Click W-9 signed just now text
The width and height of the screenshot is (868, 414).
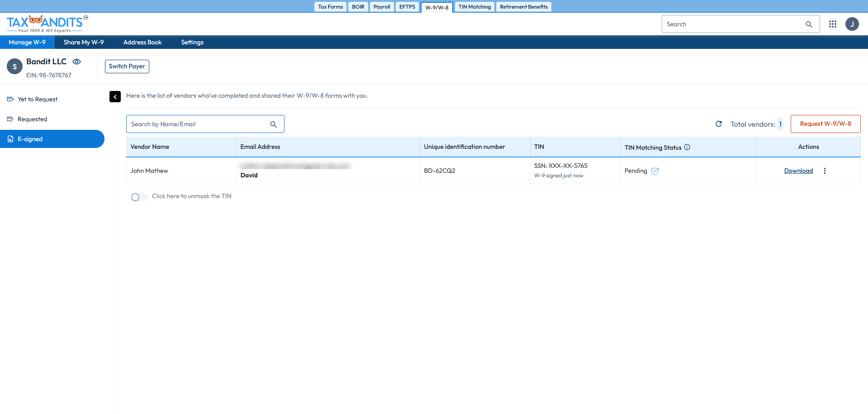point(559,176)
